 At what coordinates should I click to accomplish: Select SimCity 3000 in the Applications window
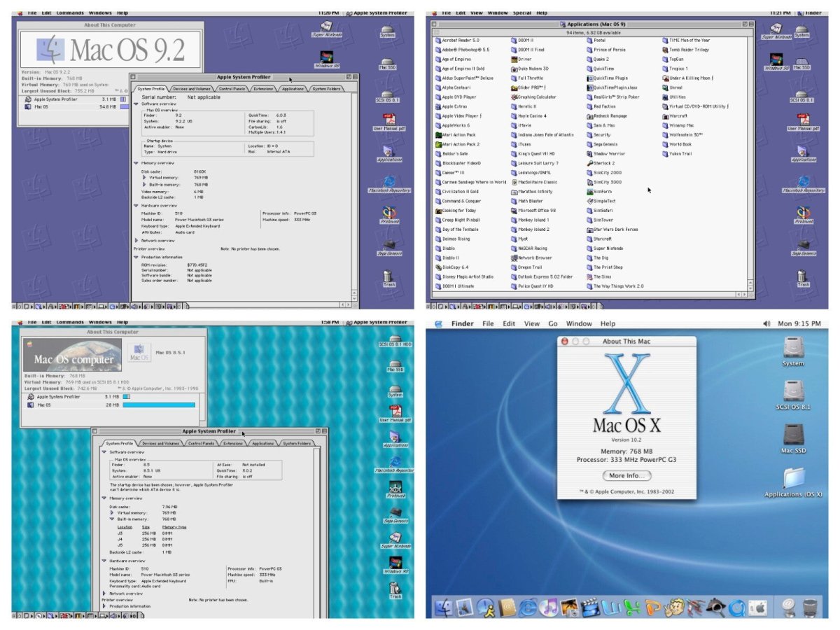(603, 182)
